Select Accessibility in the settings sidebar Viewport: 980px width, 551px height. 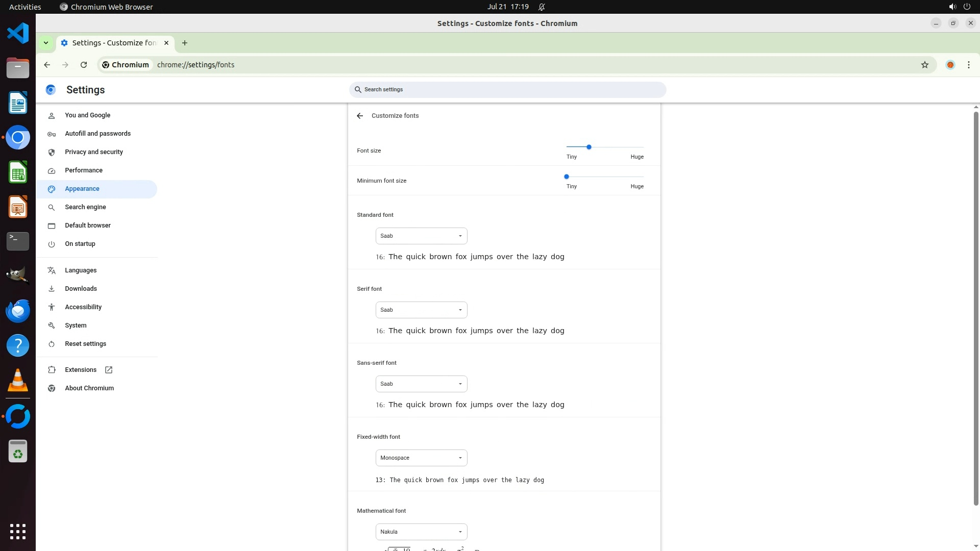click(x=83, y=307)
